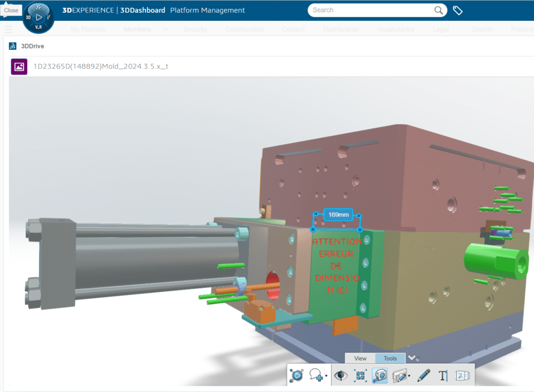This screenshot has width=534, height=392.
Task: Select the pencil draw tool
Action: pos(423,375)
